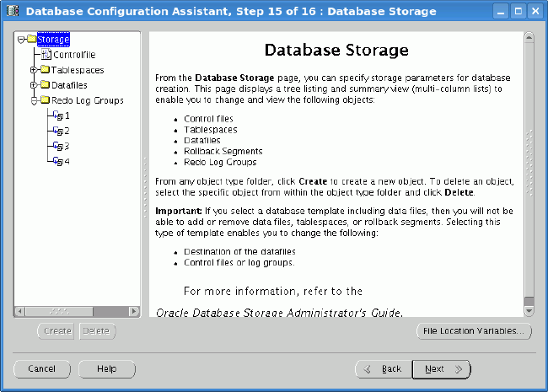Select redo log group 2 icon
The height and width of the screenshot is (392, 548).
58,131
